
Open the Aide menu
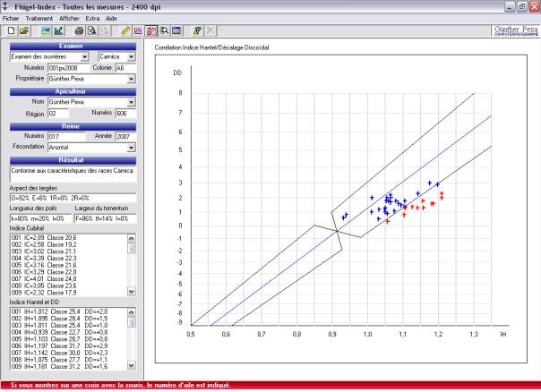click(111, 18)
